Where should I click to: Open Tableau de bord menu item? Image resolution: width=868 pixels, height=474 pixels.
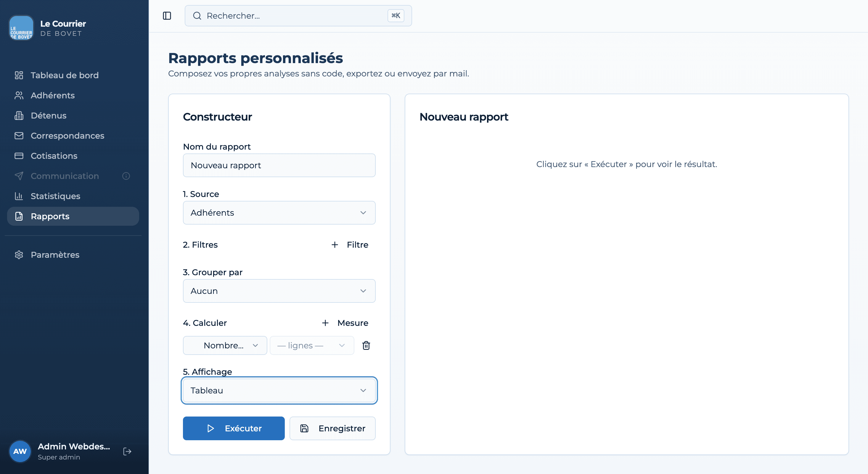point(73,75)
